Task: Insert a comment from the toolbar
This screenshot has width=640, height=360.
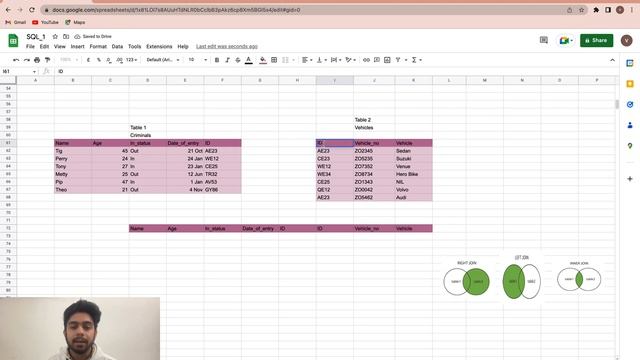Action: coord(377,60)
